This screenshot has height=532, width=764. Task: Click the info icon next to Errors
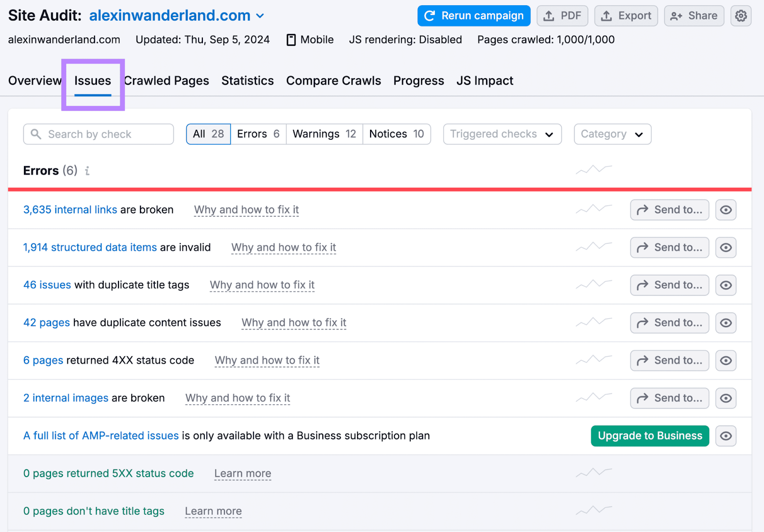click(87, 170)
